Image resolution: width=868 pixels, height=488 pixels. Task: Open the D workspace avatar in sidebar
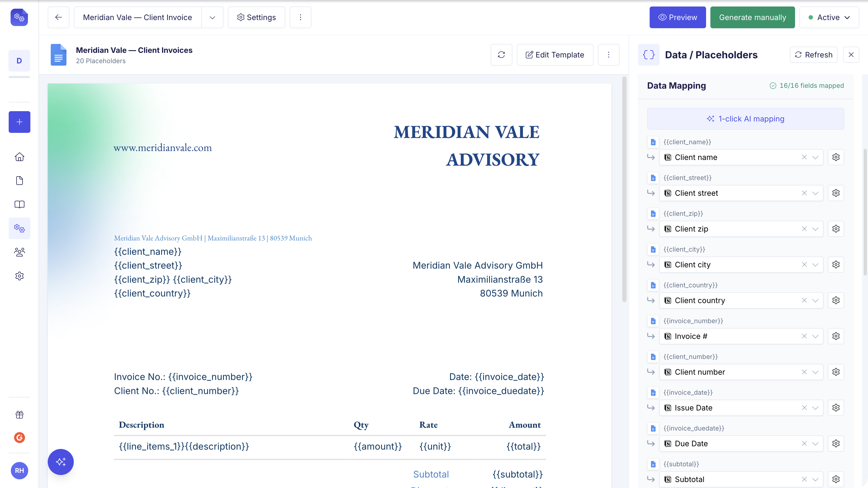[x=19, y=61]
